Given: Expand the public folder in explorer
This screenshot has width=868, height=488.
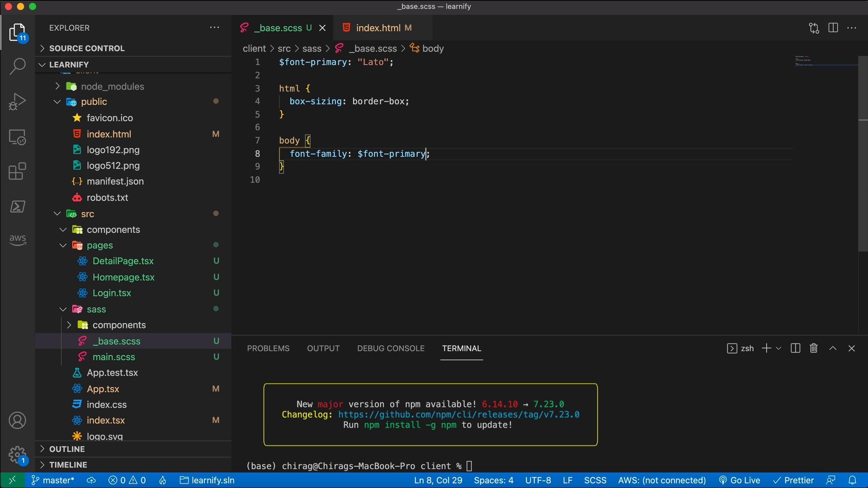Looking at the screenshot, I should (x=57, y=102).
